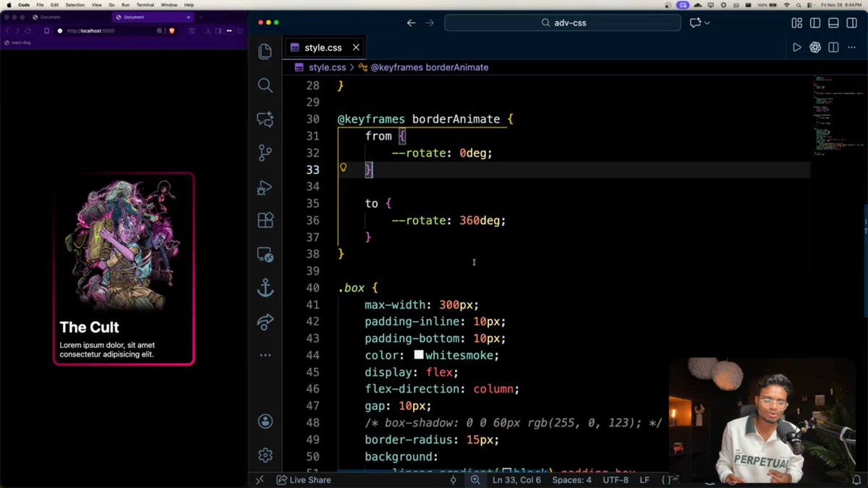868x488 pixels.
Task: Change encoding via UTF-8 status item
Action: click(x=616, y=480)
